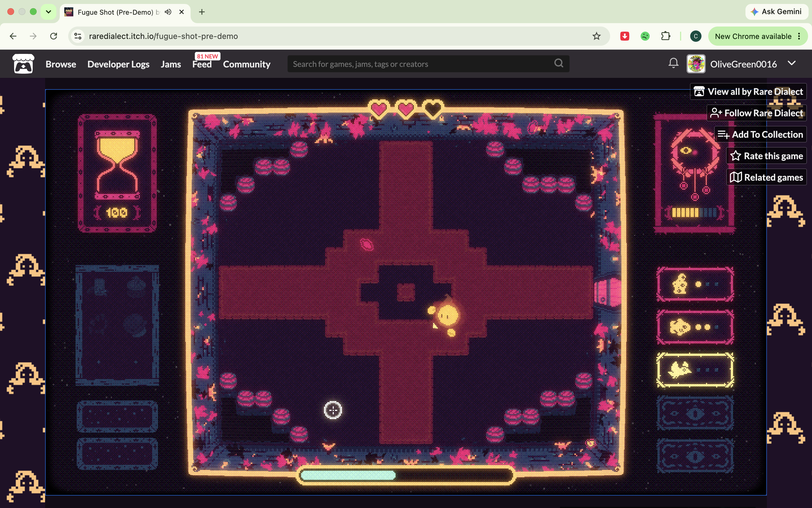Click New Chrome available button
812x508 pixels.
(x=758, y=36)
